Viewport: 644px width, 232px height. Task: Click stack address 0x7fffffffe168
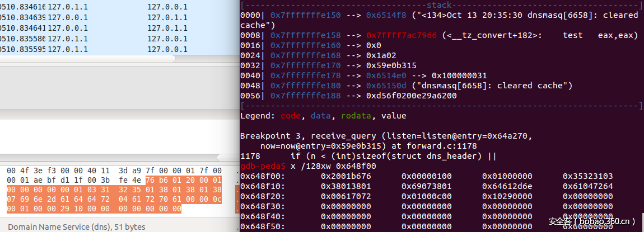click(306, 55)
